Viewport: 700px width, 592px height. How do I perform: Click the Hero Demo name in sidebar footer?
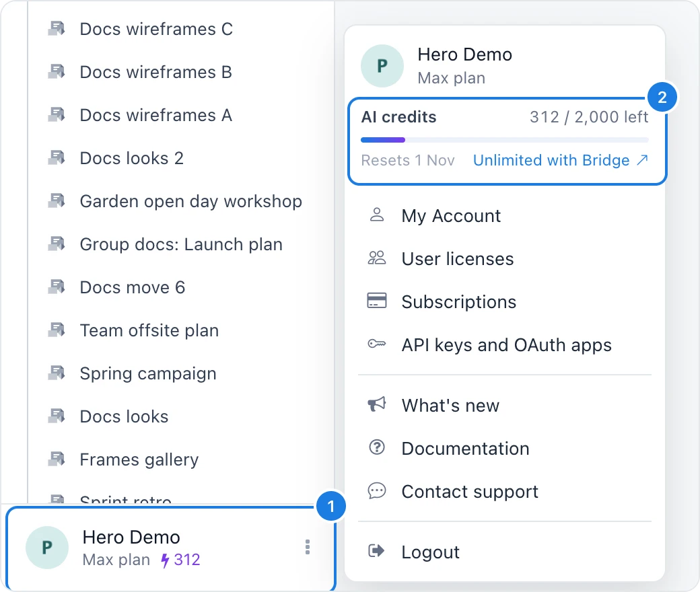click(131, 537)
